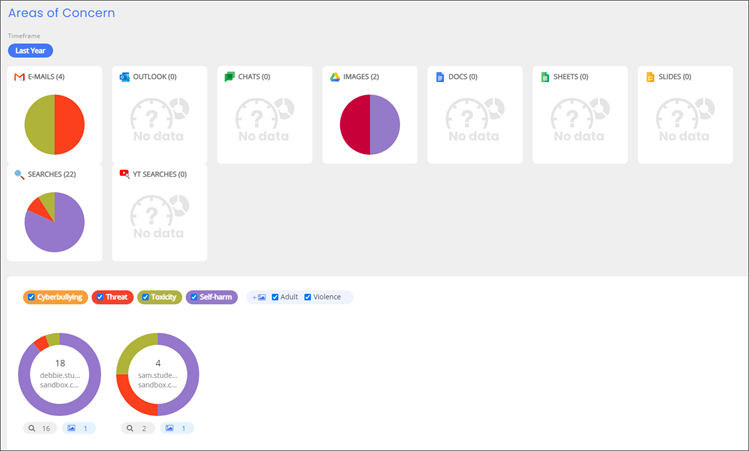
Task: Open debbie's 16 searches badge
Action: point(40,428)
